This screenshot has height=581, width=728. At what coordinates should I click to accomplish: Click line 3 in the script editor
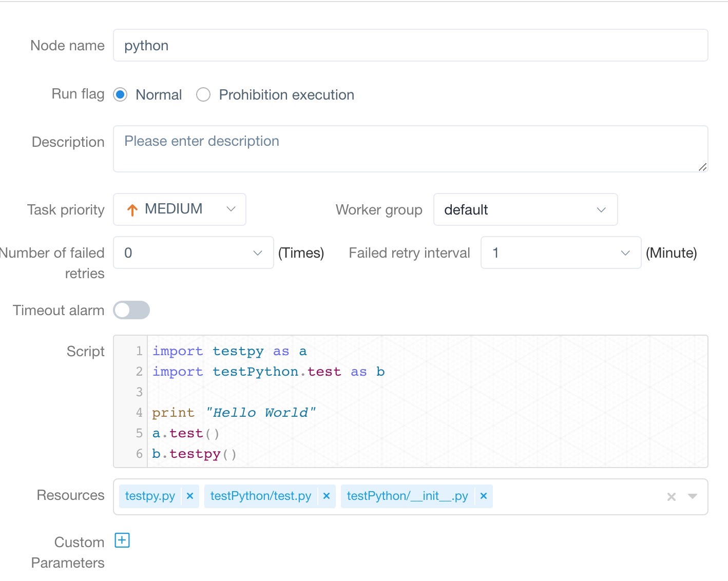coord(411,392)
